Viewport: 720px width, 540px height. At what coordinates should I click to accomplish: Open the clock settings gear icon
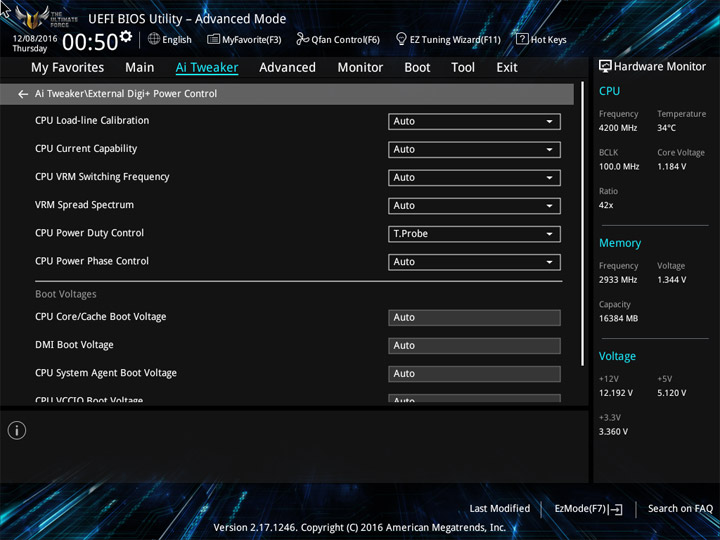pyautogui.click(x=126, y=36)
